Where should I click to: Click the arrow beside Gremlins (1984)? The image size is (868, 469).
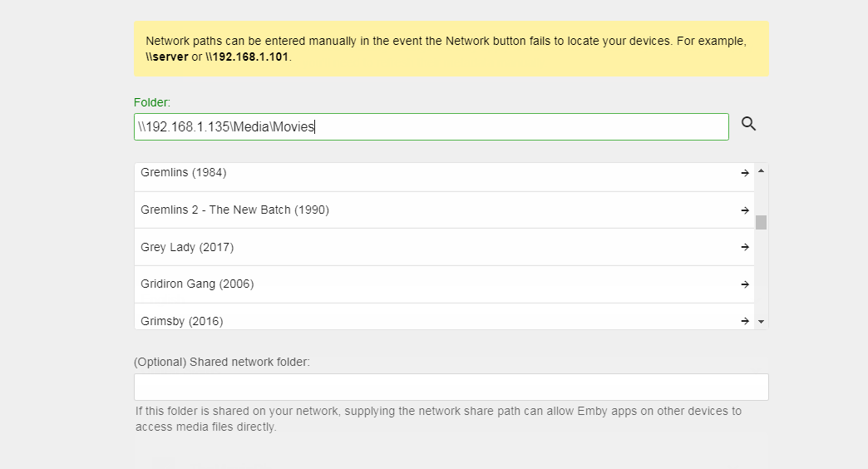tap(745, 173)
